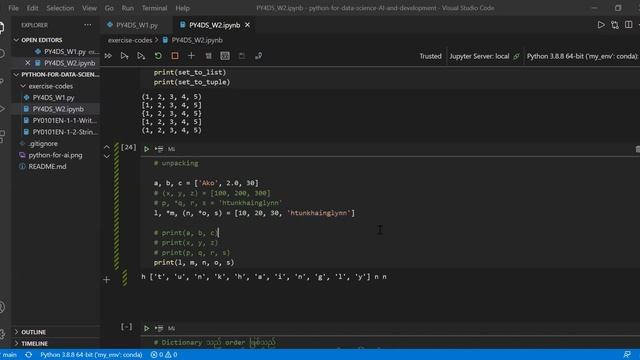Click PY4DS_W2.ipynb in the breadcrumb
The width and height of the screenshot is (640, 360).
(197, 40)
